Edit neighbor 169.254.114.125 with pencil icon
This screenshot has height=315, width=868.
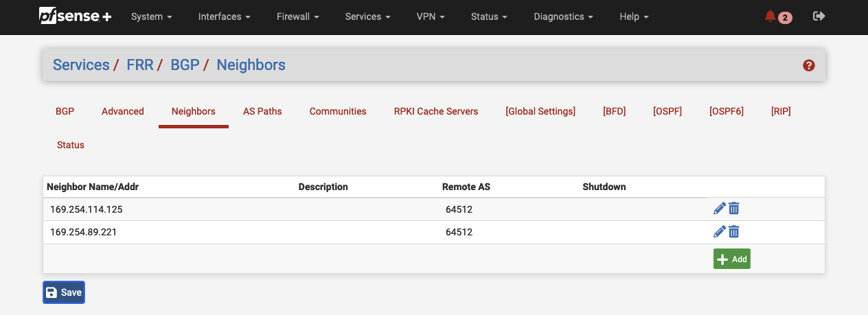tap(720, 209)
